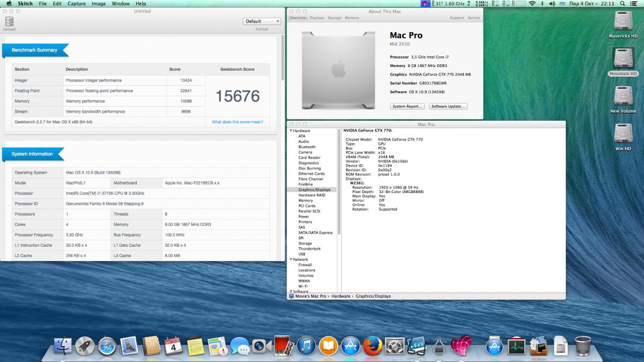
Task: Open Finder from the Dock
Action: pyautogui.click(x=63, y=346)
